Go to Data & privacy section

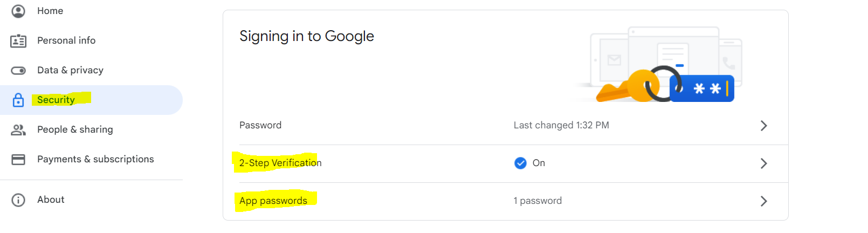pyautogui.click(x=70, y=70)
